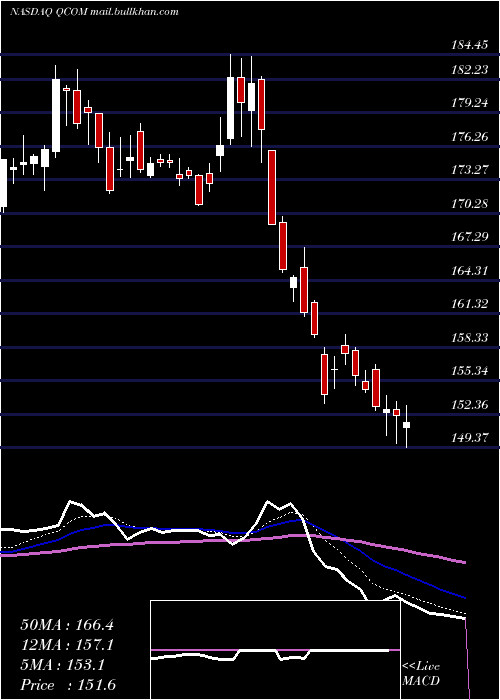
Task: Select the 149.37 price axis label
Action: [x=469, y=438]
